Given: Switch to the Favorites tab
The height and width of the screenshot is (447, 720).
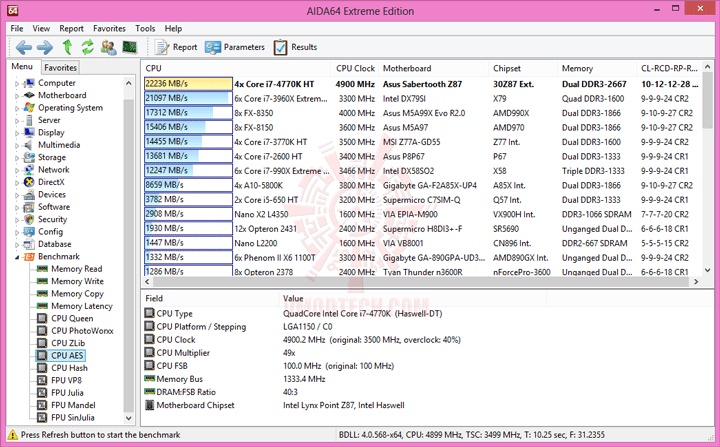Looking at the screenshot, I should (x=60, y=68).
